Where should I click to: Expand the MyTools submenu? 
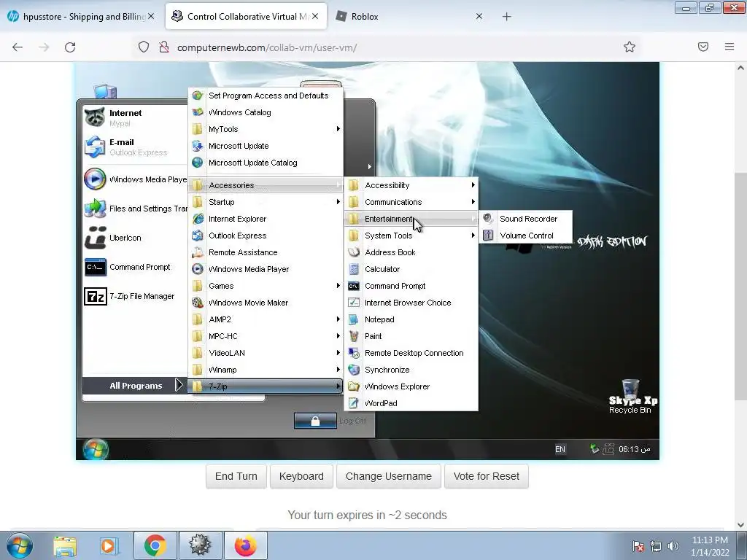[266, 129]
